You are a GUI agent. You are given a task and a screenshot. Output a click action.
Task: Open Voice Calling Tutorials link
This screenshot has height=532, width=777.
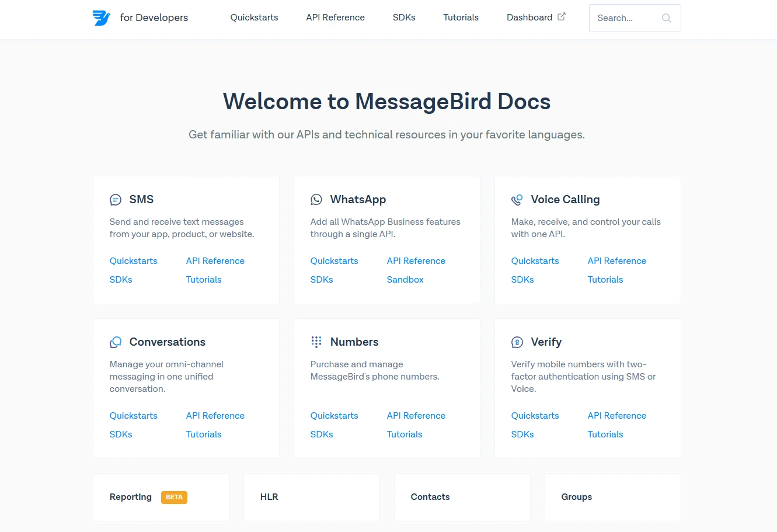[605, 280]
